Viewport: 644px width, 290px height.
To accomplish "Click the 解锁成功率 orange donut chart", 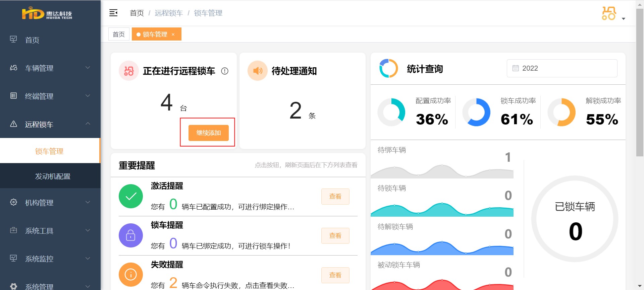I will pyautogui.click(x=561, y=112).
